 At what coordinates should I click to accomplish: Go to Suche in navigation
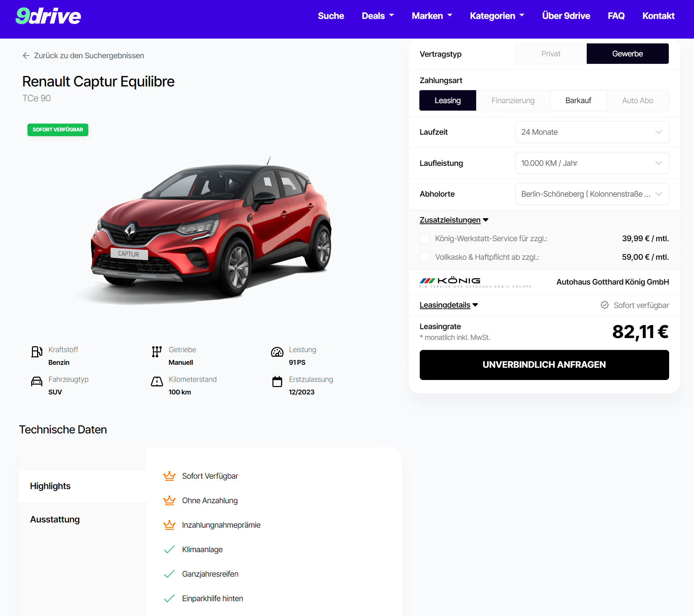(x=331, y=16)
